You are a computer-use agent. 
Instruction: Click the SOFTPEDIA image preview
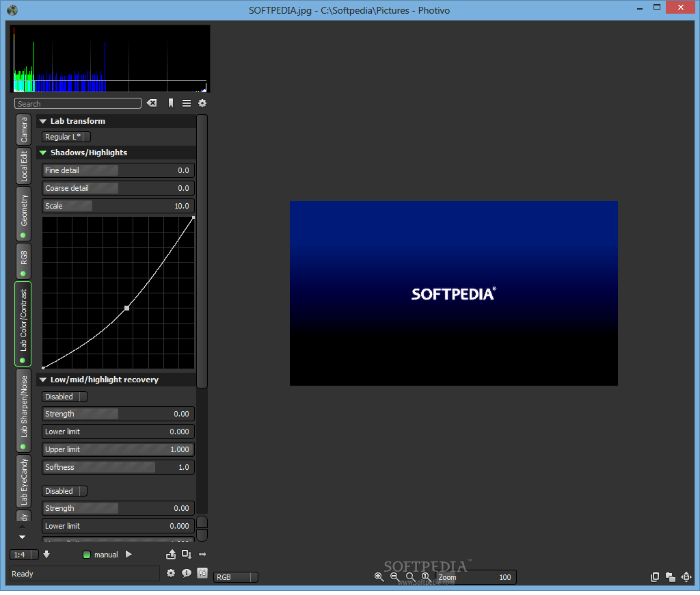454,293
